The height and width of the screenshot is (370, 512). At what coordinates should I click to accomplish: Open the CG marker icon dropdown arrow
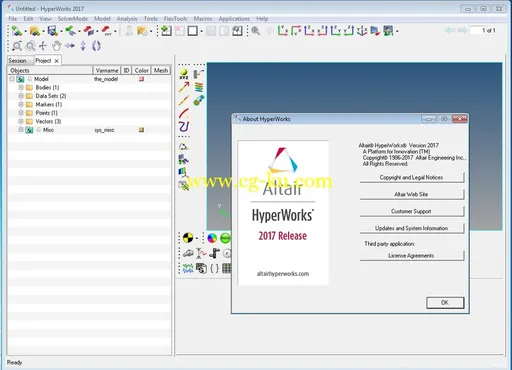tap(197, 238)
